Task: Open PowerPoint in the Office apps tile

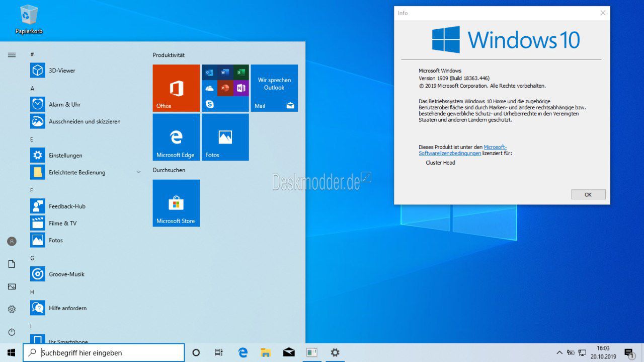Action: coord(225,88)
